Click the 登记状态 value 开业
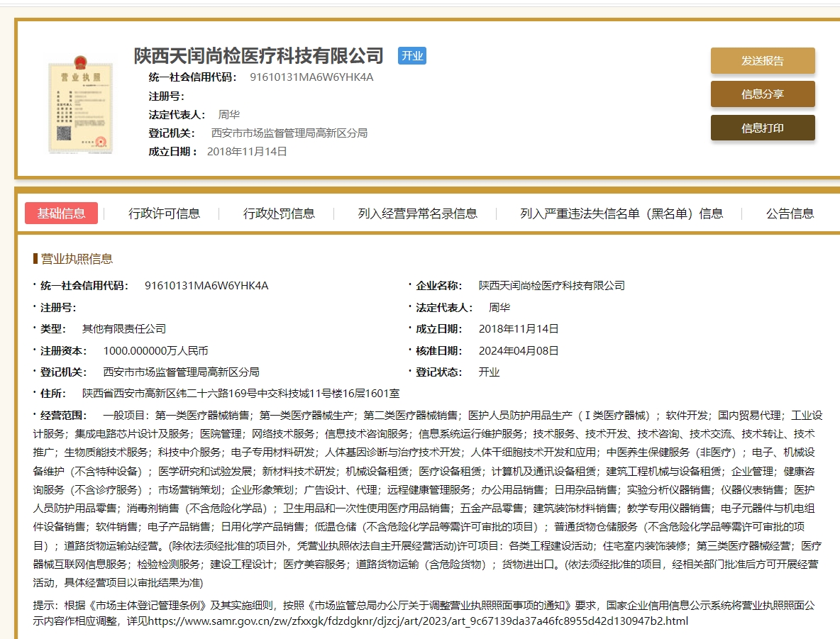This screenshot has width=840, height=639. click(489, 372)
